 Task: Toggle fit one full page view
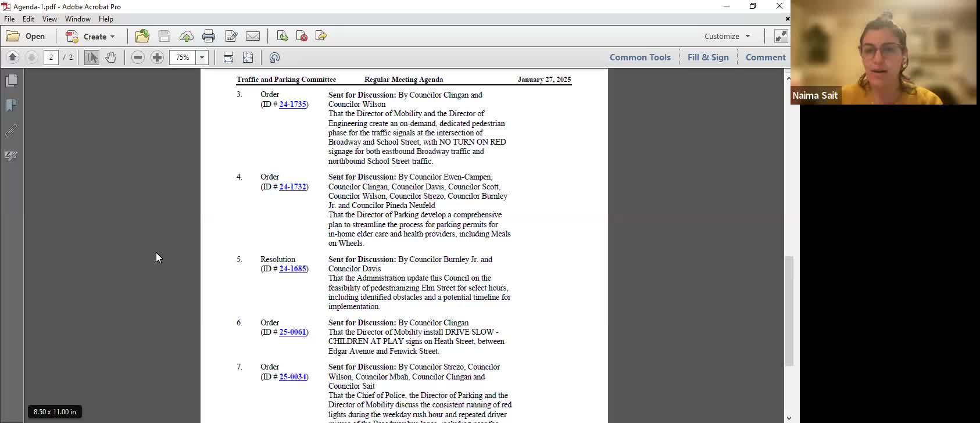tap(248, 58)
